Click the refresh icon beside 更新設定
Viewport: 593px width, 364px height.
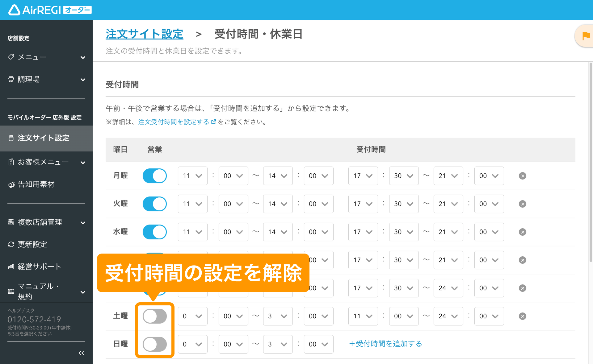tap(11, 244)
